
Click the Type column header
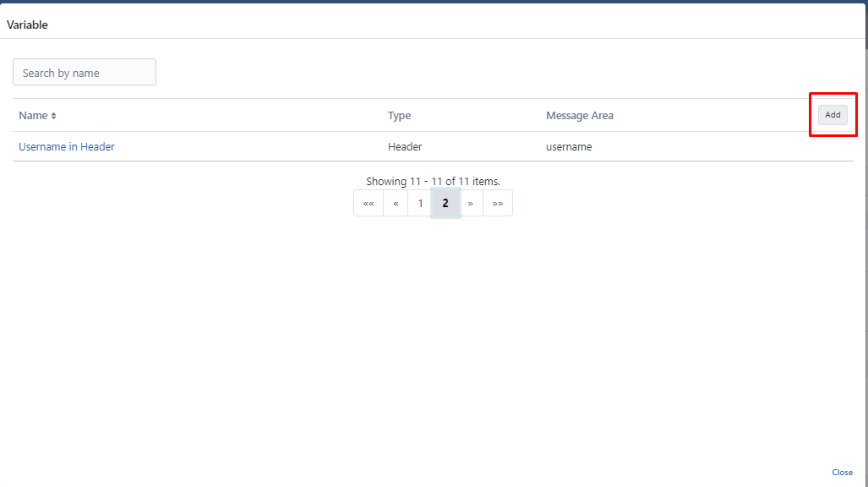(x=399, y=116)
